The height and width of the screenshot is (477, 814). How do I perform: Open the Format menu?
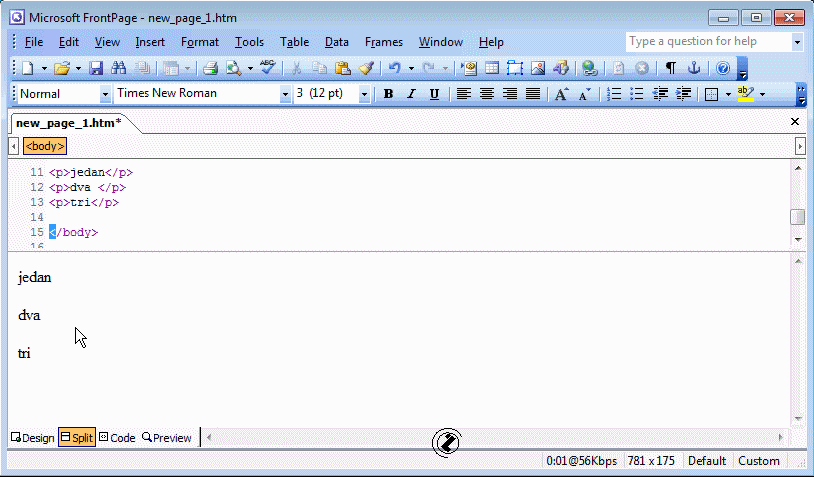point(200,42)
